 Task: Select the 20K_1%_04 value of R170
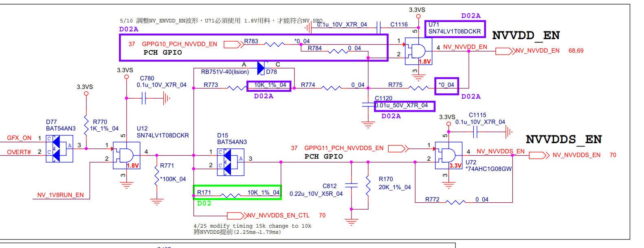click(395, 187)
